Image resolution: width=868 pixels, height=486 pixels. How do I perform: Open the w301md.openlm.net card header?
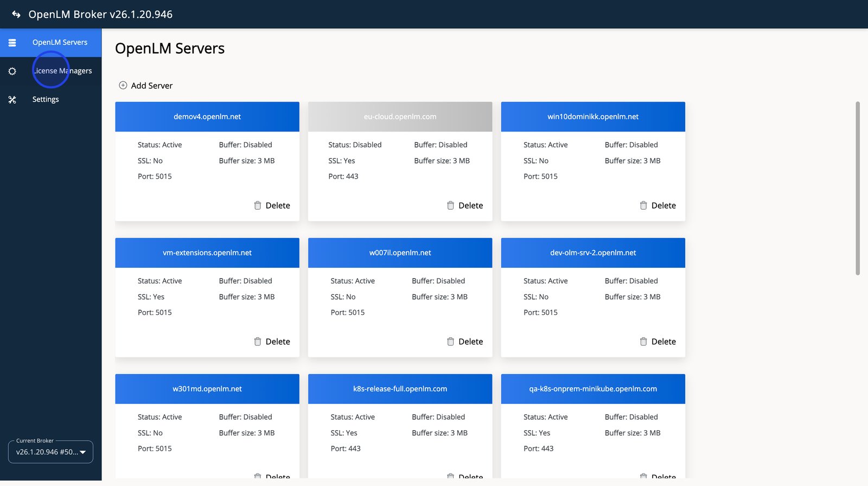[207, 389]
